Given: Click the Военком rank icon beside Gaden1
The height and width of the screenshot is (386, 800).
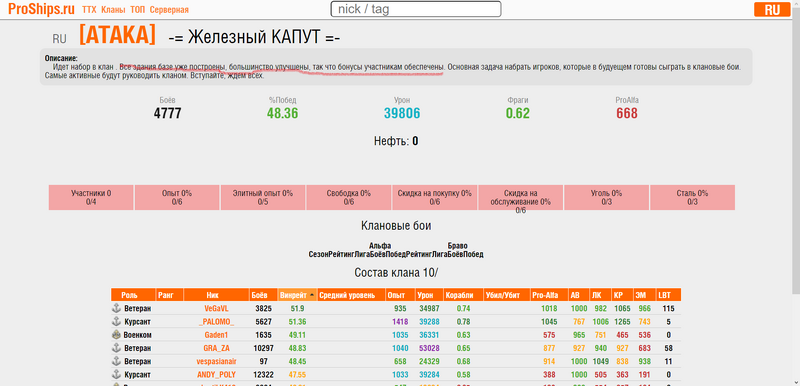Looking at the screenshot, I should pos(116,335).
